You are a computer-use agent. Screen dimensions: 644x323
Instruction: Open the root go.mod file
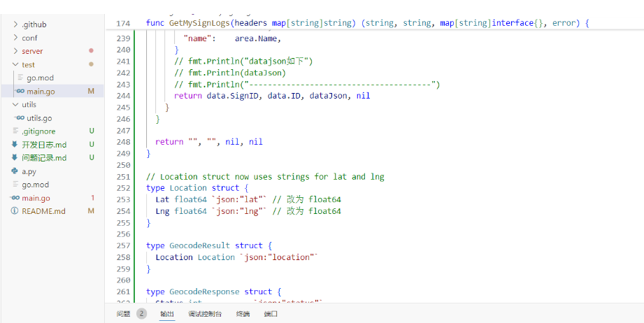[x=36, y=185]
